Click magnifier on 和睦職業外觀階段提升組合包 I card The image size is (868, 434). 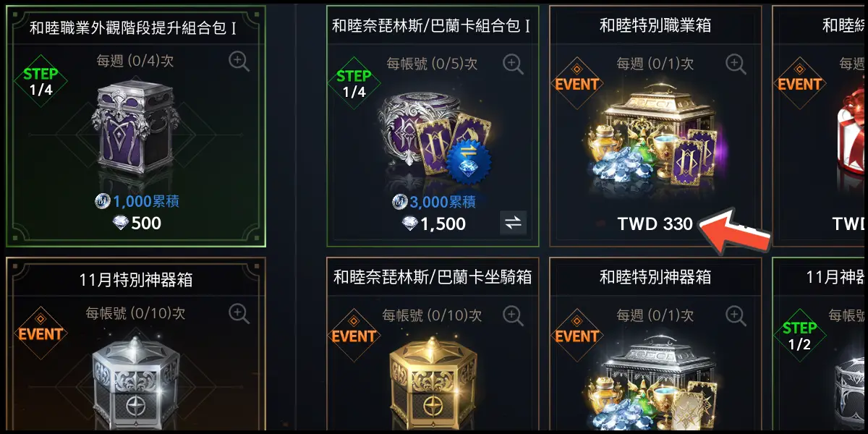coord(239,61)
